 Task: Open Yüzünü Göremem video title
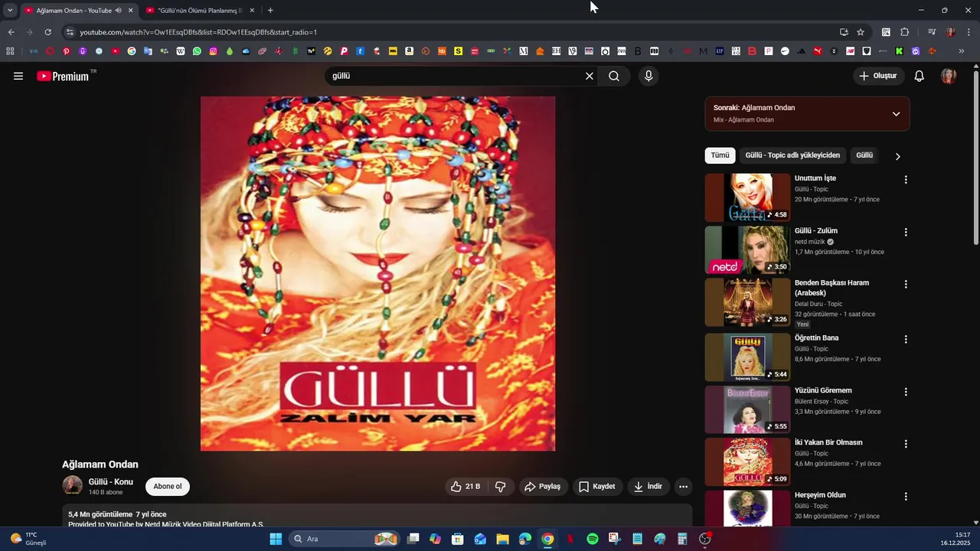pyautogui.click(x=823, y=390)
